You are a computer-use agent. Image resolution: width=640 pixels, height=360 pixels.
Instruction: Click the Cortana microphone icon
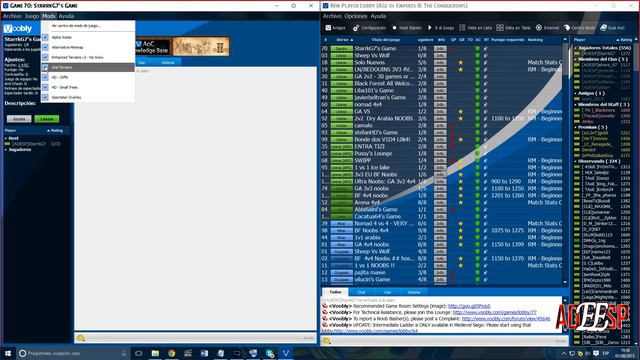124,353
